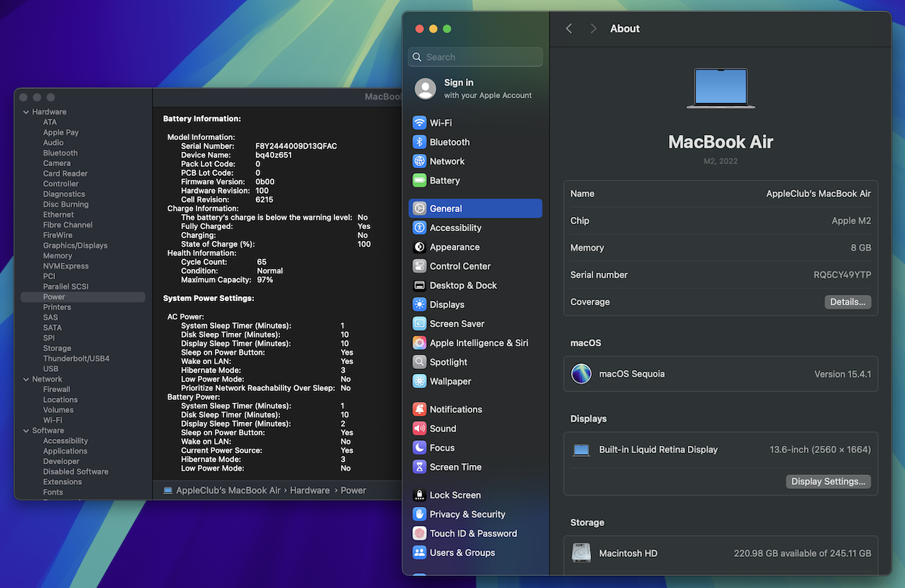Click the Built-in Liquid Retina Display icon

tap(581, 449)
